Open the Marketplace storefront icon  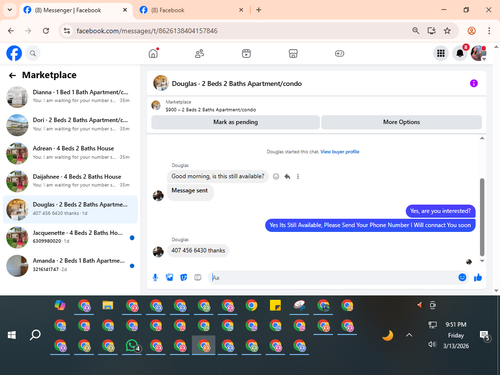293,53
